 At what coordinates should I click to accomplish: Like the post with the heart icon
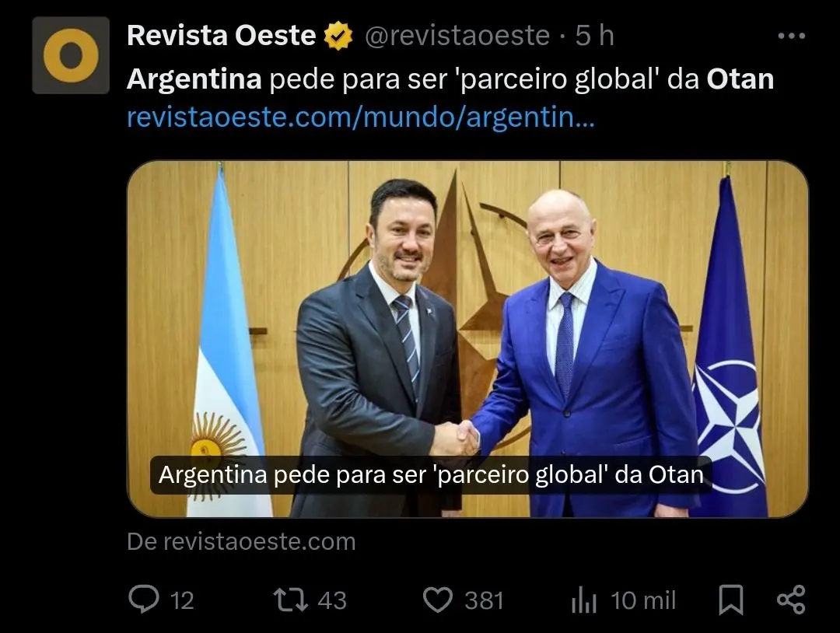pyautogui.click(x=438, y=600)
